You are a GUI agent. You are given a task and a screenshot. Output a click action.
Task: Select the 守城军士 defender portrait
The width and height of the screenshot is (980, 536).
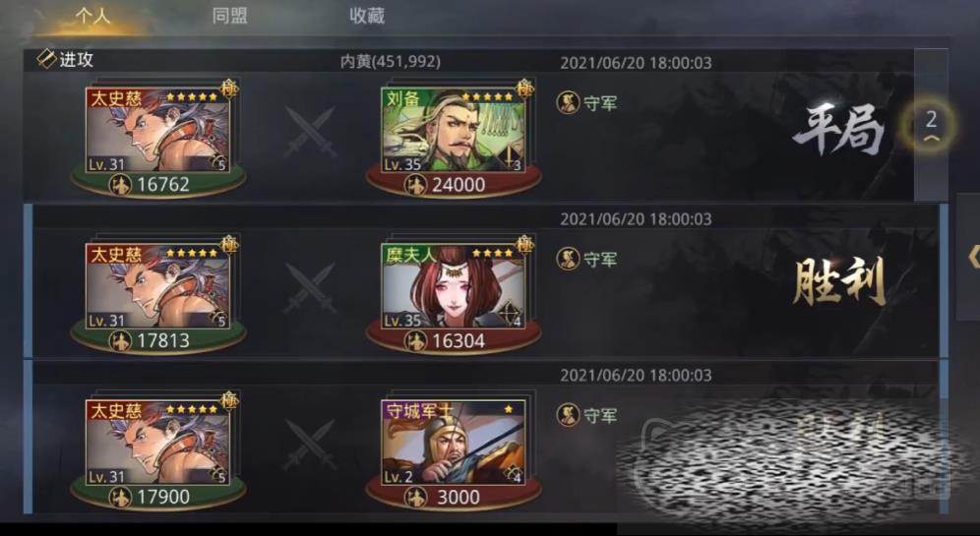[455, 443]
